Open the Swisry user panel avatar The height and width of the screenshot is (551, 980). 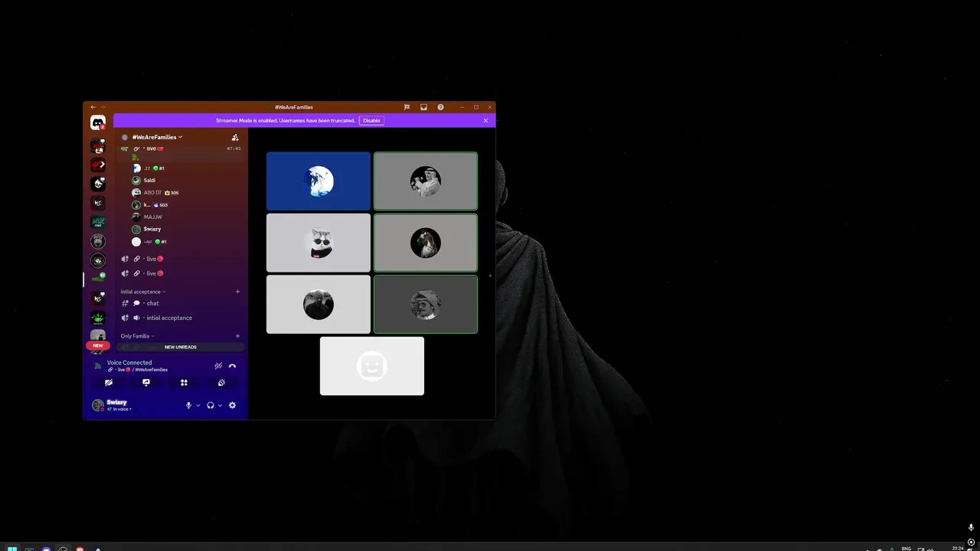pos(98,406)
